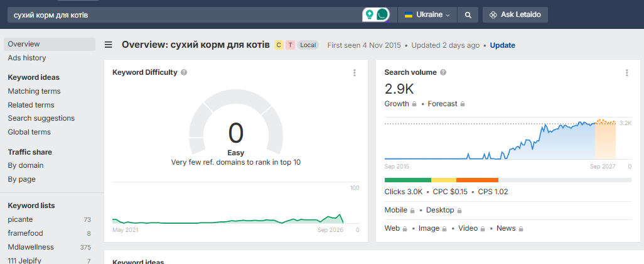Expand the Ukraine country dropdown
This screenshot has width=644, height=264.
(x=427, y=15)
